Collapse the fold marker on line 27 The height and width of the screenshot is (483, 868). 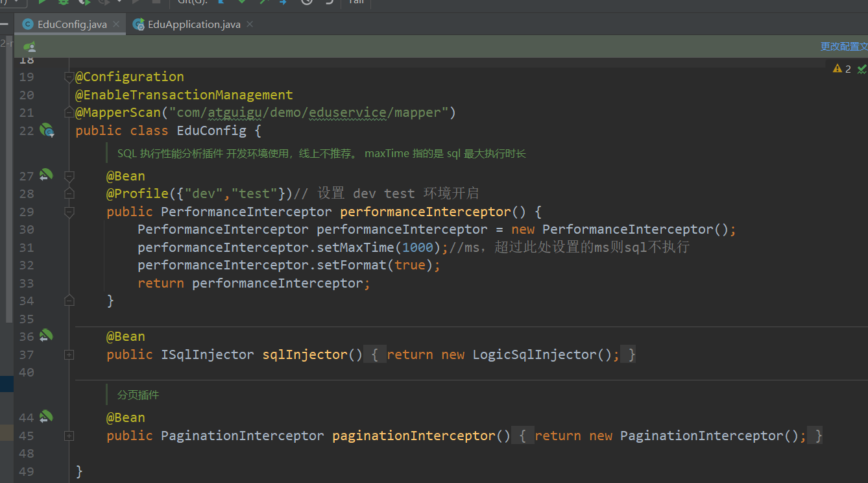(69, 175)
